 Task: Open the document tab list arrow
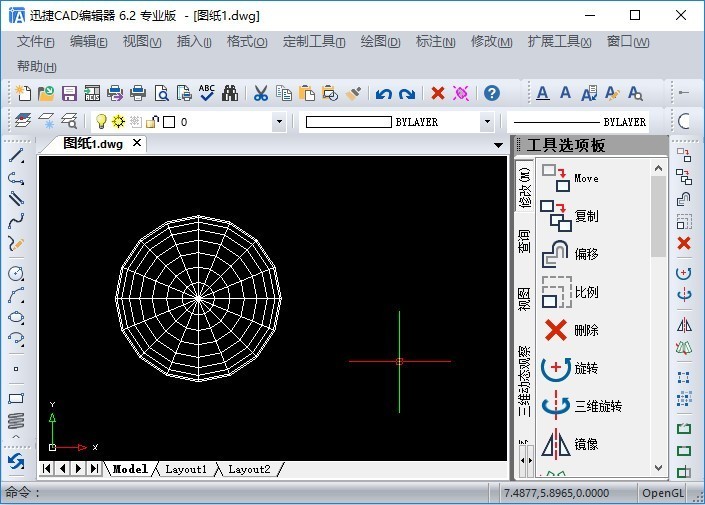click(x=498, y=145)
